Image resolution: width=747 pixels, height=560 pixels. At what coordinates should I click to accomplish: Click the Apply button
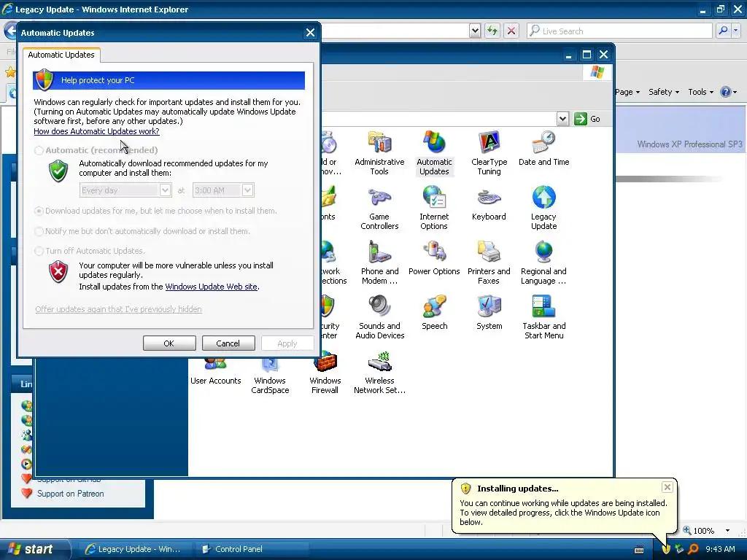click(287, 343)
